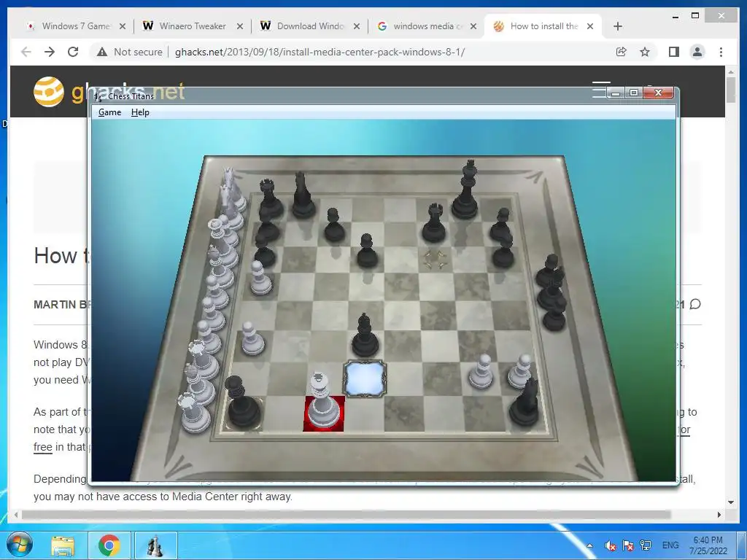The height and width of the screenshot is (560, 747).
Task: Close the windows media Google tab
Action: click(473, 26)
